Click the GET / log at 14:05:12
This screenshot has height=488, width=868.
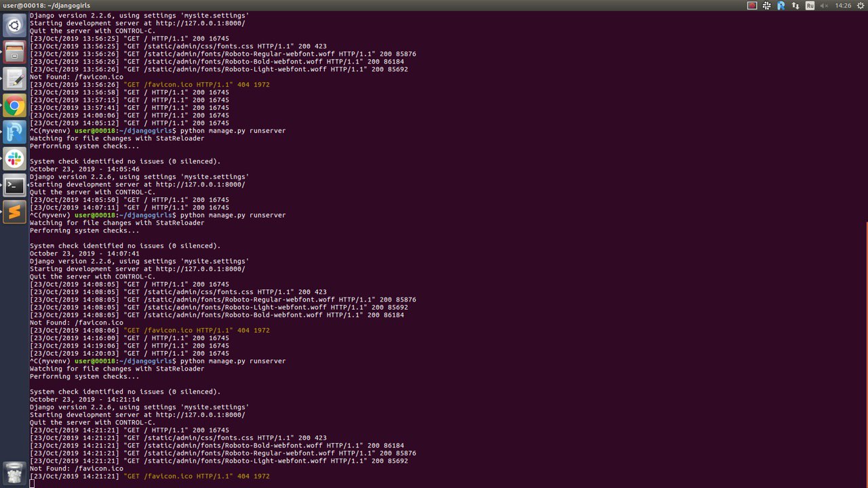click(x=130, y=123)
